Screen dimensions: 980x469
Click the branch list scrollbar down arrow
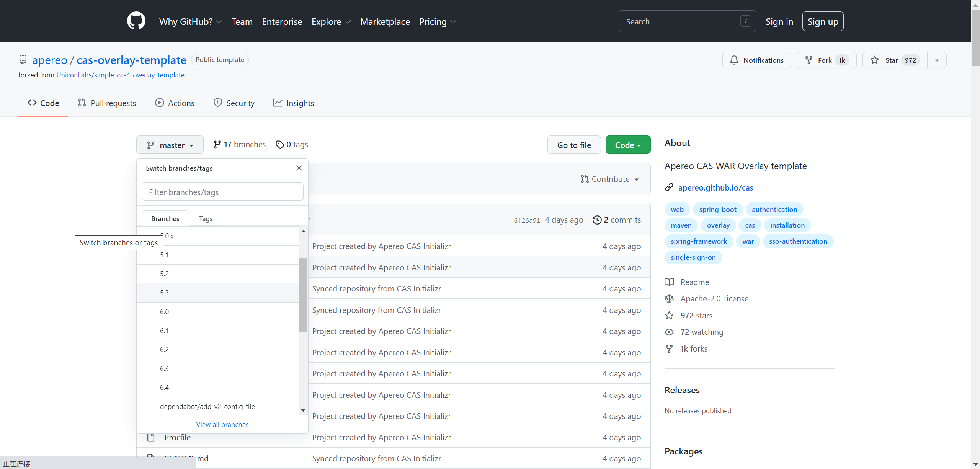tap(303, 410)
